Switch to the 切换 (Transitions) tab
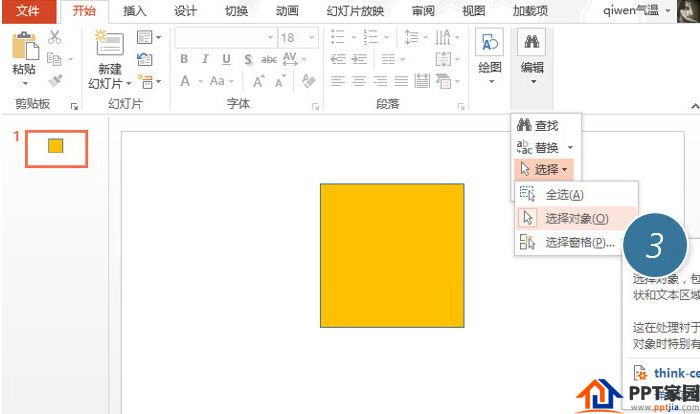 (236, 11)
